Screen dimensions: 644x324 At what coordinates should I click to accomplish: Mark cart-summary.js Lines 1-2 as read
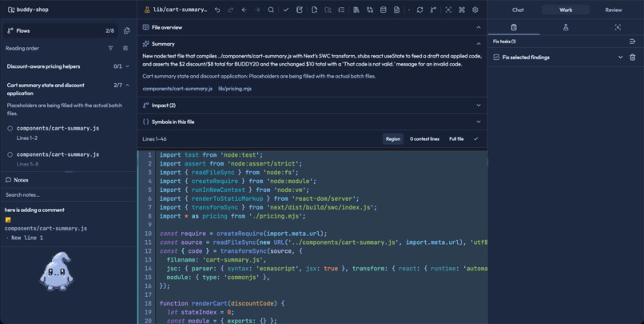pos(10,128)
